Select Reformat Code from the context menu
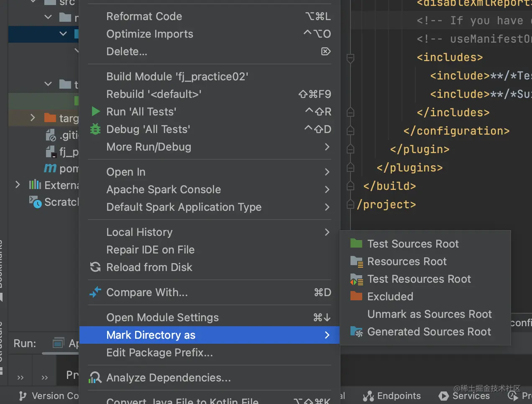This screenshot has width=532, height=404. (144, 16)
